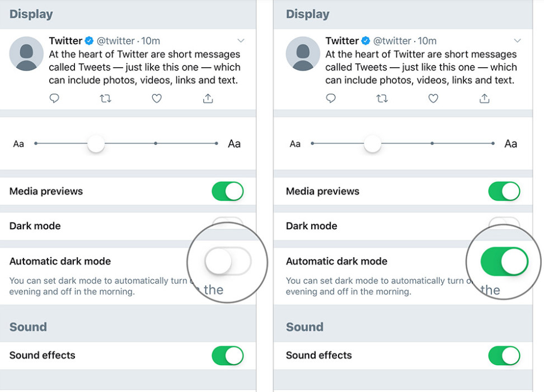Click share icon in right panel tweet

click(484, 98)
